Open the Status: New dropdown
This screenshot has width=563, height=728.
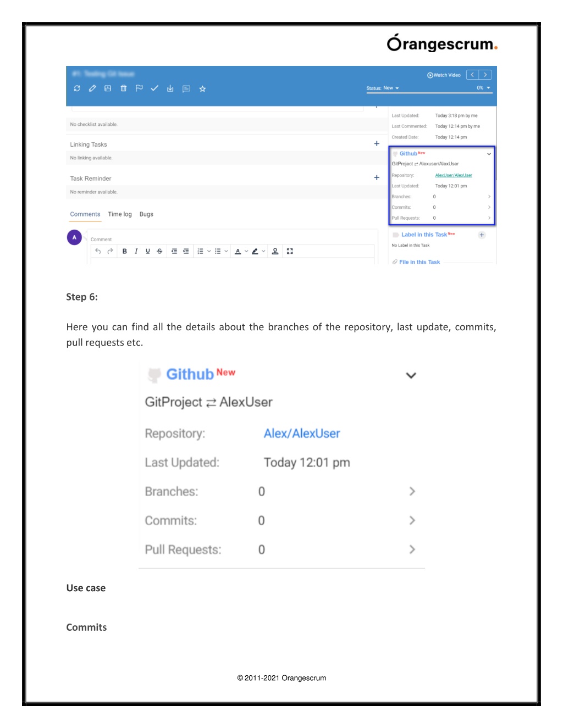tap(383, 88)
